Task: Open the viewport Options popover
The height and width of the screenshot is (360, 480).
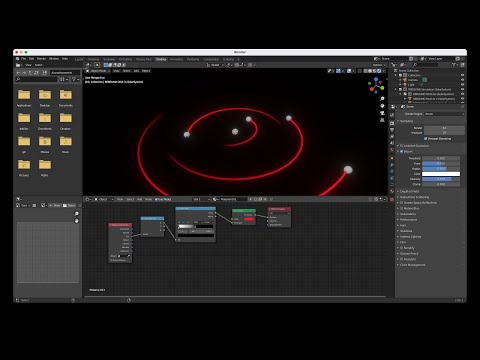Action: pos(379,65)
